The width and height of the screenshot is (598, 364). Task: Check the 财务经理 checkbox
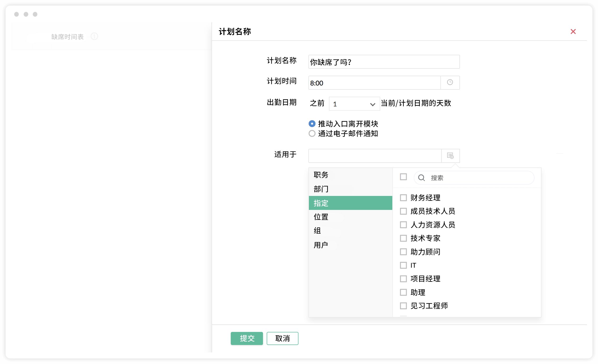tap(403, 198)
